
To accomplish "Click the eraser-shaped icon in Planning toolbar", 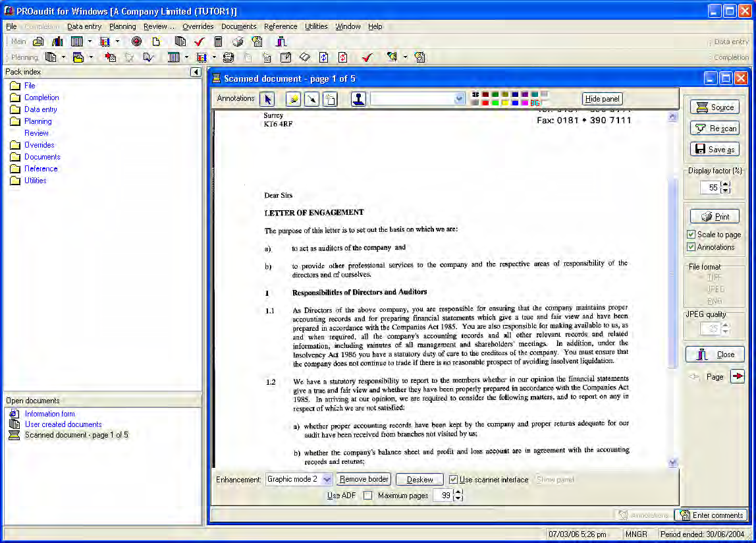I will [305, 57].
